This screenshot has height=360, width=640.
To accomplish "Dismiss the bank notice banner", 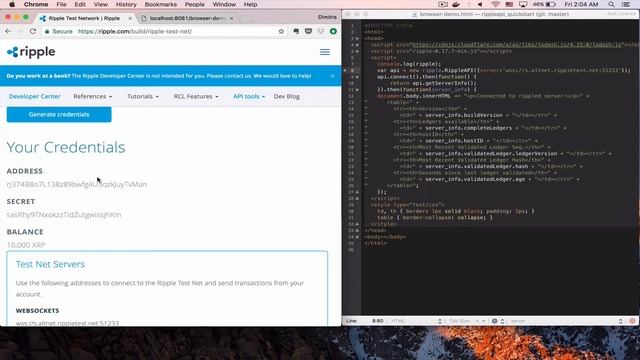I will pyautogui.click(x=332, y=76).
